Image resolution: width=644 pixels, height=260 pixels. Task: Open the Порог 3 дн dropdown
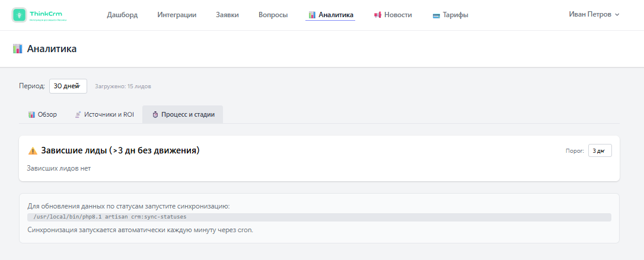[600, 150]
